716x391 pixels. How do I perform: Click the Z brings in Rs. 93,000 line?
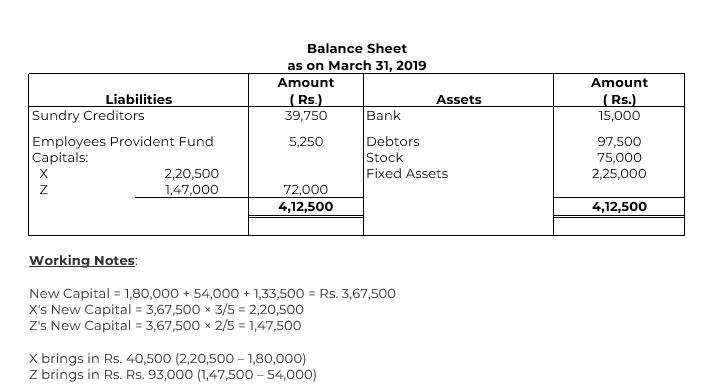pos(173,375)
